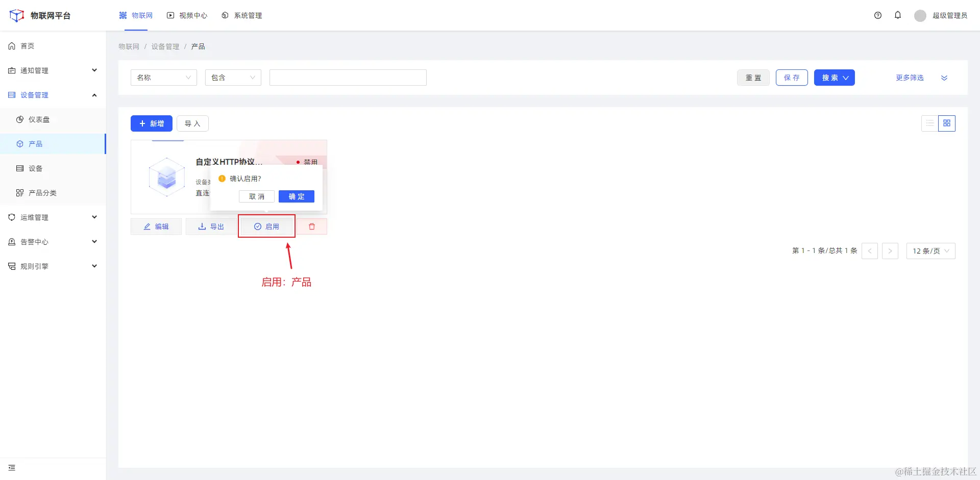This screenshot has width=980, height=480.
Task: Click the 仪表盘 dashboard icon
Action: point(20,119)
